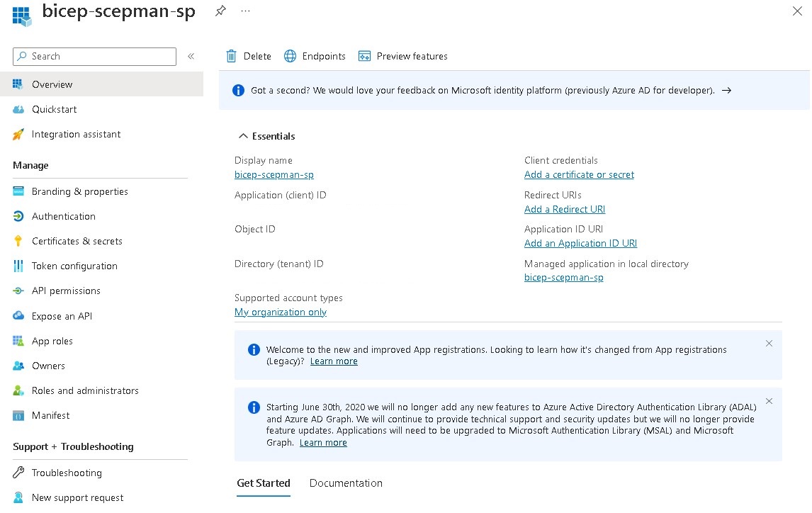Image resolution: width=812 pixels, height=513 pixels.
Task: Click Add a certificate or secret
Action: point(579,174)
